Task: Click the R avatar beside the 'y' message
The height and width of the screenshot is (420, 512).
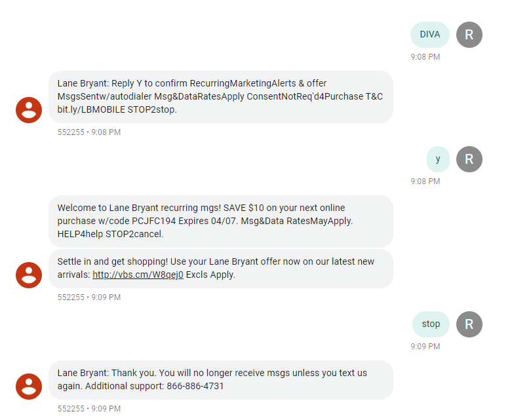Action: pyautogui.click(x=469, y=159)
